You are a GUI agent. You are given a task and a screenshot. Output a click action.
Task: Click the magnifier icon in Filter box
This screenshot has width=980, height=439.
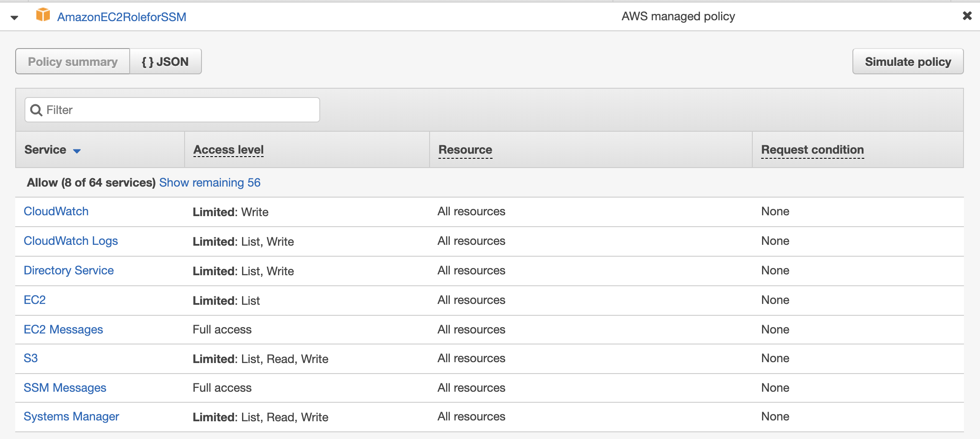pos(36,110)
